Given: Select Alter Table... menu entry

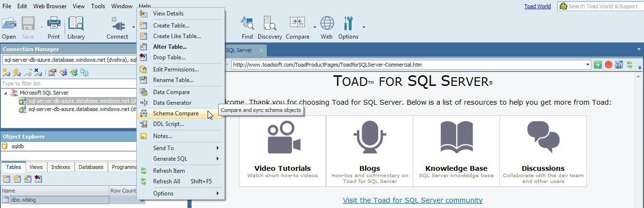Looking at the screenshot, I should [181, 47].
